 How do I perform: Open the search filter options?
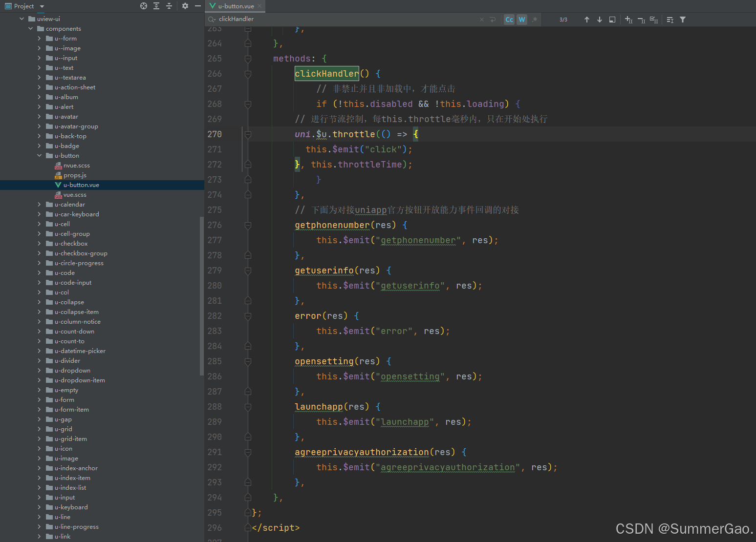coord(683,19)
